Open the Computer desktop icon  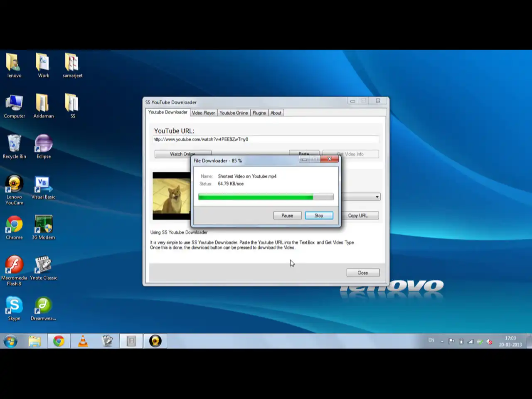tap(14, 106)
